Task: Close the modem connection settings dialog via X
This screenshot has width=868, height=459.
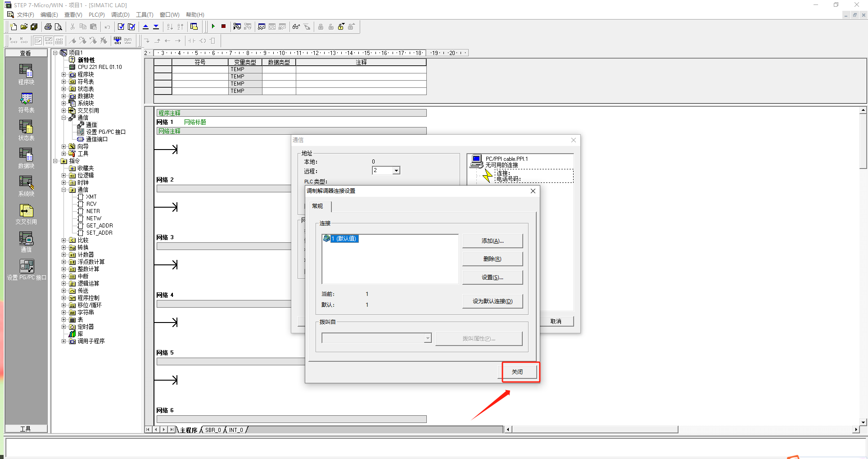Action: pos(533,191)
